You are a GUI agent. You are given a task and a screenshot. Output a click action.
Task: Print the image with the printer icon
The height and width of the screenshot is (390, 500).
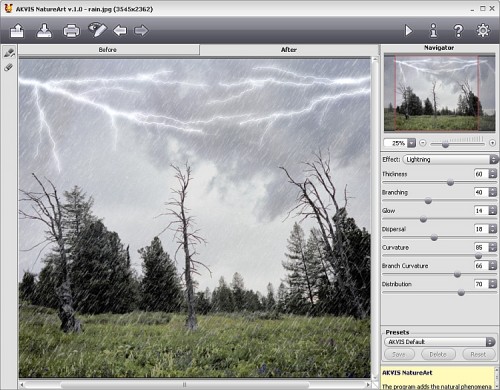[x=71, y=31]
